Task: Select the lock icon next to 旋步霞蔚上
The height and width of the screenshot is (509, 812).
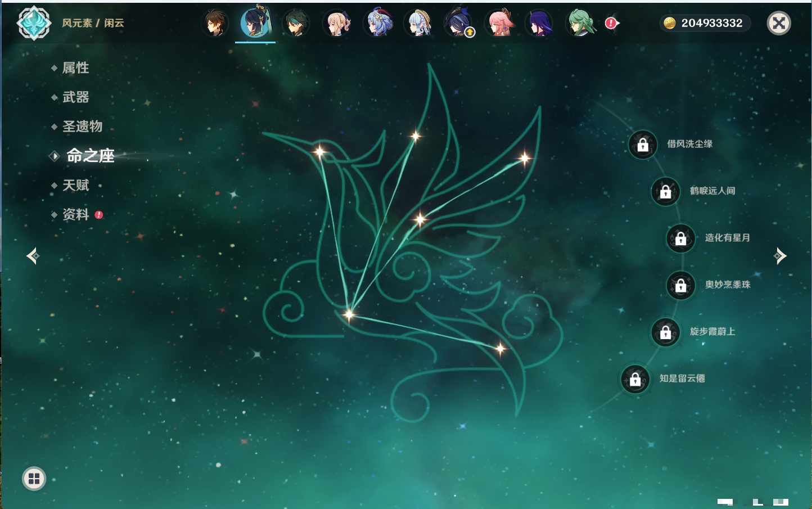Action: tap(665, 332)
